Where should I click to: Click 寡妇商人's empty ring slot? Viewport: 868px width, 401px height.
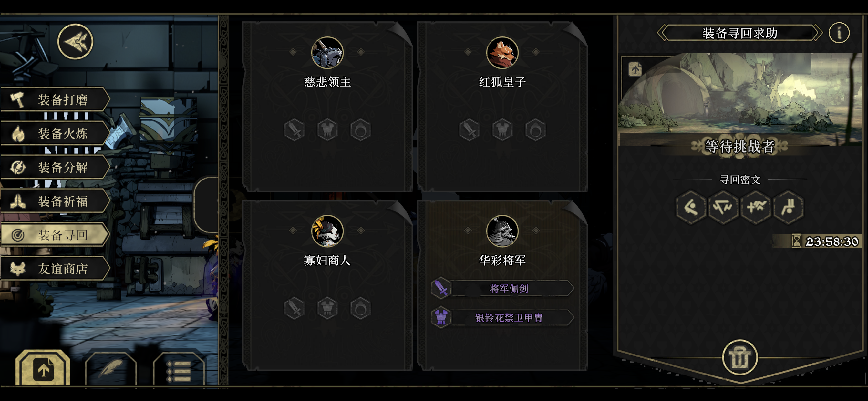click(x=361, y=308)
